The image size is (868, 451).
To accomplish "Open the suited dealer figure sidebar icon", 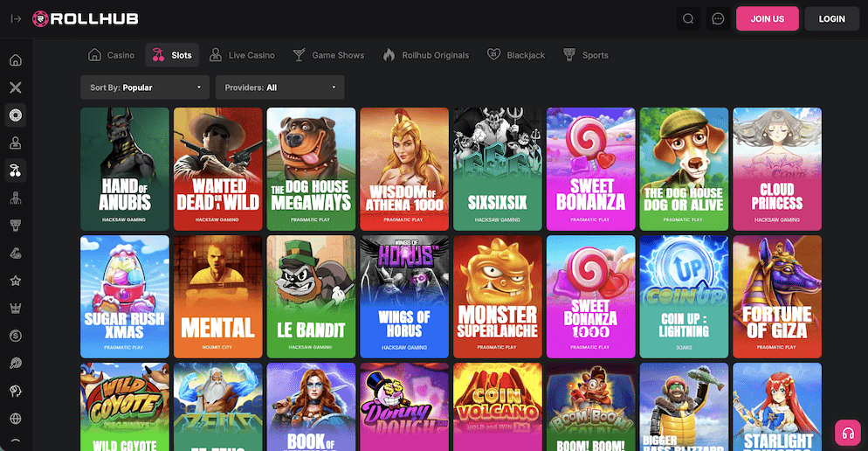I will (x=16, y=198).
